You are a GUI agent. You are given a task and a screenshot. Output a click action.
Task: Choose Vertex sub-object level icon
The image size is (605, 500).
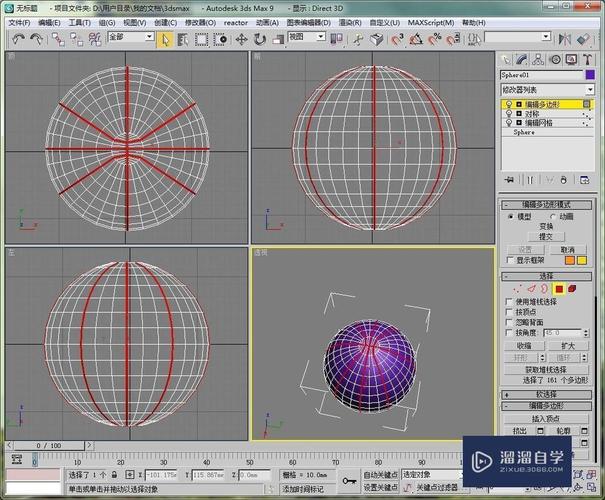point(517,289)
